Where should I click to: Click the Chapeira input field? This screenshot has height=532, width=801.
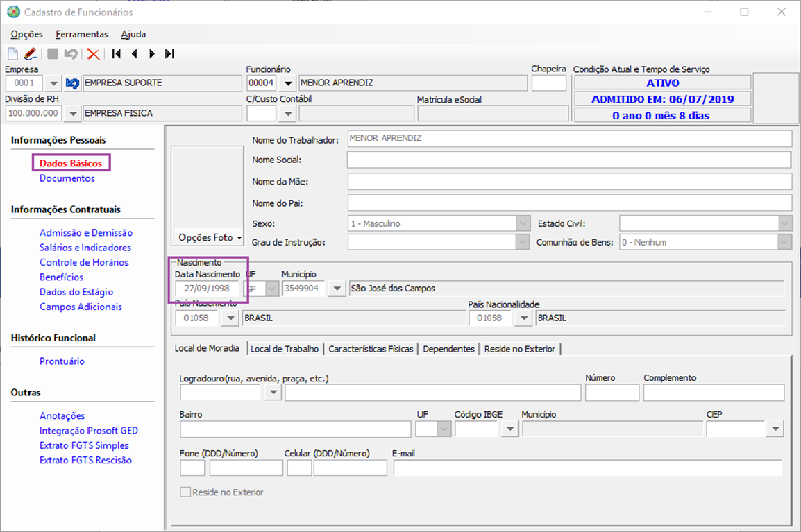[548, 83]
